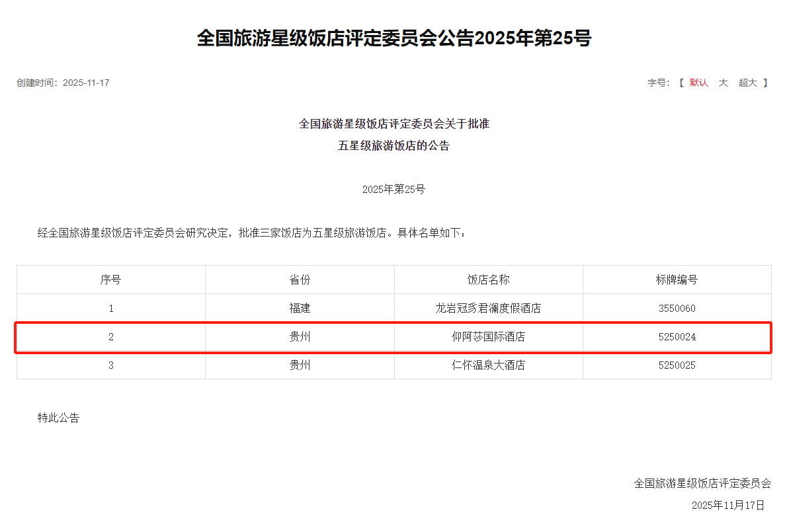This screenshot has width=787, height=532.
Task: Select the 仰阿莎国际酒店 cell in highlighted row
Action: (x=488, y=336)
